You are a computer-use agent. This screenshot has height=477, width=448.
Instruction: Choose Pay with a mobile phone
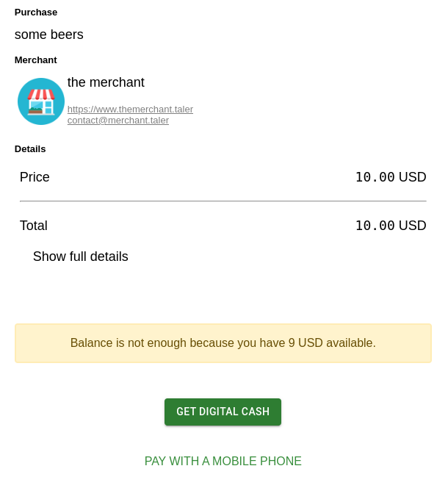[223, 462]
